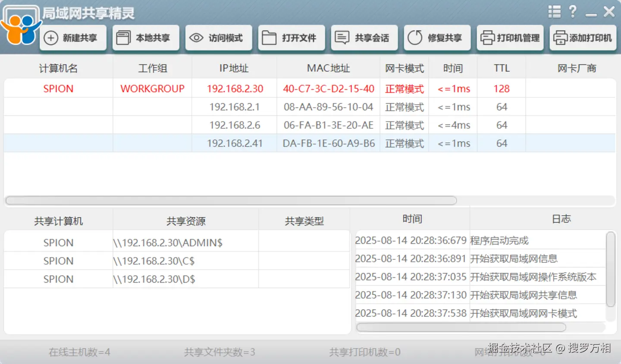Click the IP地址 column header
Viewport: 621px width, 364px height.
[x=234, y=68]
